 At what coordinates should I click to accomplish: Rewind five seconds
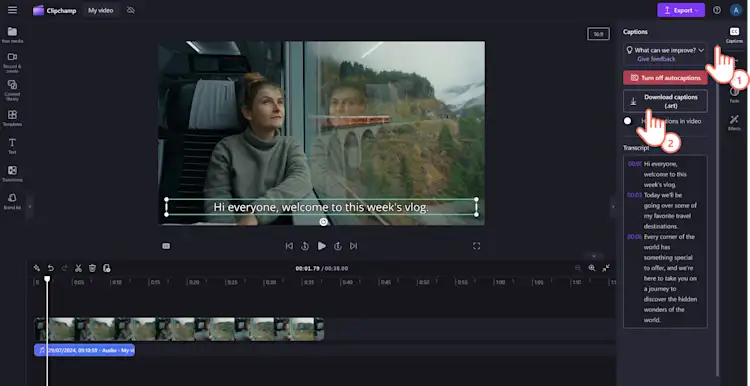[x=305, y=246]
